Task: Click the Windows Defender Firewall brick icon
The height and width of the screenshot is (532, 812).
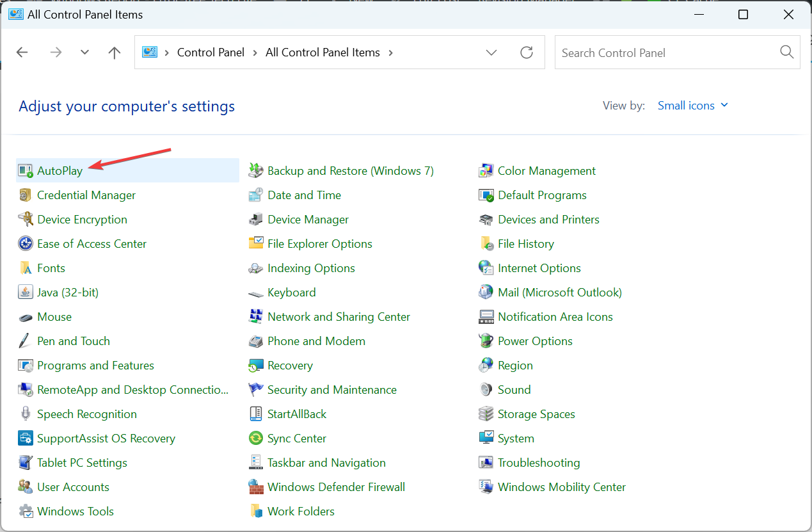Action: tap(256, 487)
